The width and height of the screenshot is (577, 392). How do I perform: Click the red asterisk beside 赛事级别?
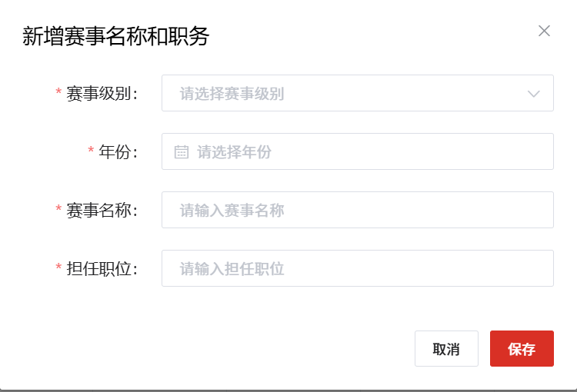click(58, 93)
